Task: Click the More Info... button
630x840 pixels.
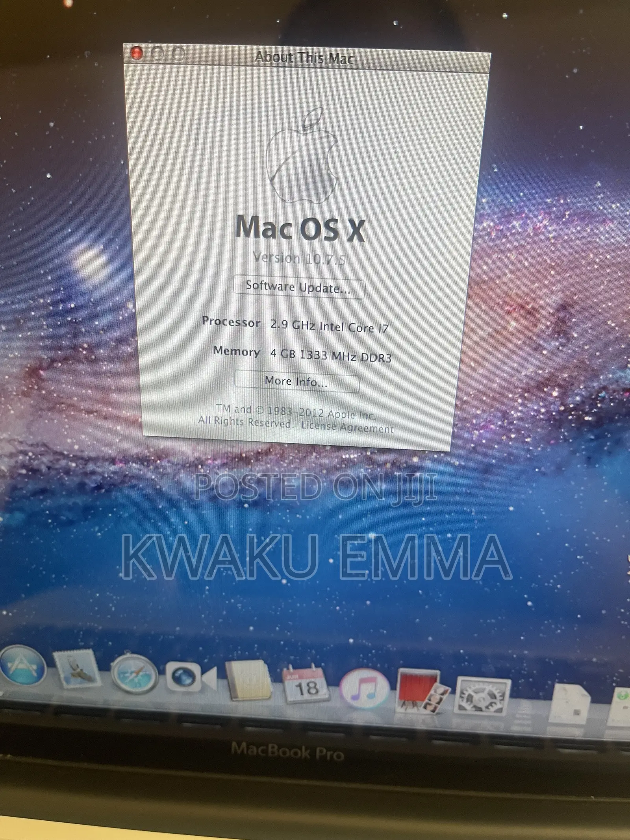Action: [x=296, y=381]
